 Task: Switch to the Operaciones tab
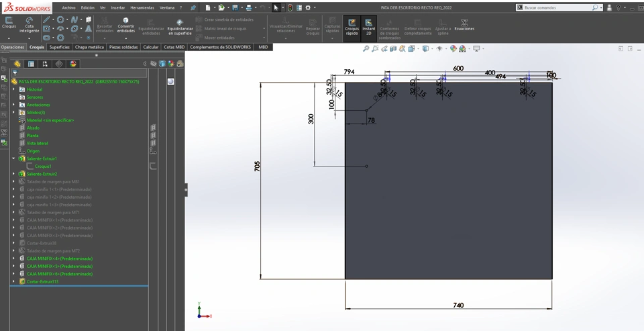pyautogui.click(x=13, y=47)
